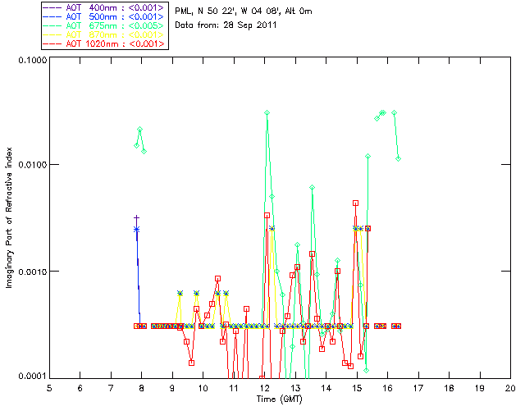Click the 'AOT 1020nm : <0.001>' legend entry
Screen dimensions: 525x420
(105, 43)
